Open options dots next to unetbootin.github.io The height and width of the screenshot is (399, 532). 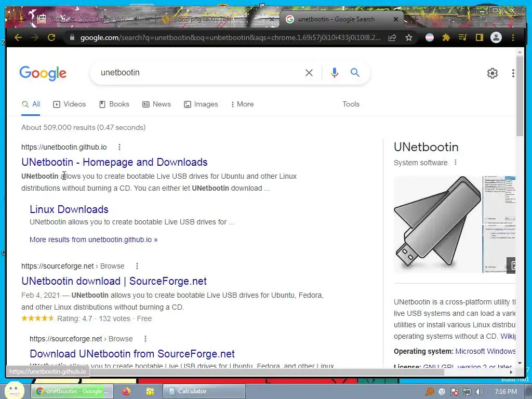click(119, 147)
